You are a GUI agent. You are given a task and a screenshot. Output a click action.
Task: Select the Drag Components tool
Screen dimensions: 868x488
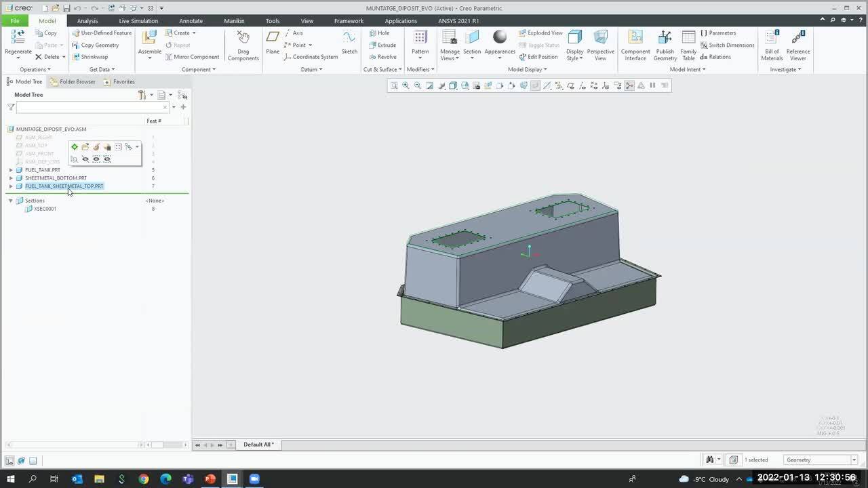tap(243, 39)
